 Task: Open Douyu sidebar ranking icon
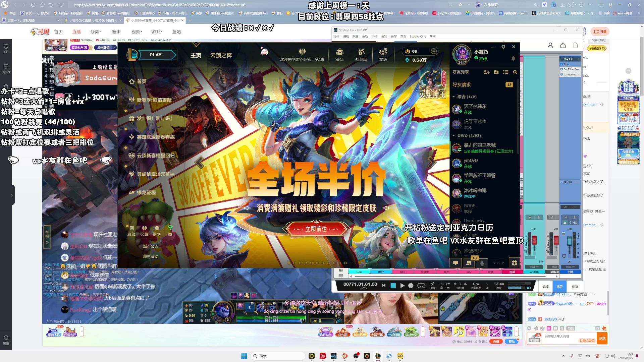click(6, 67)
